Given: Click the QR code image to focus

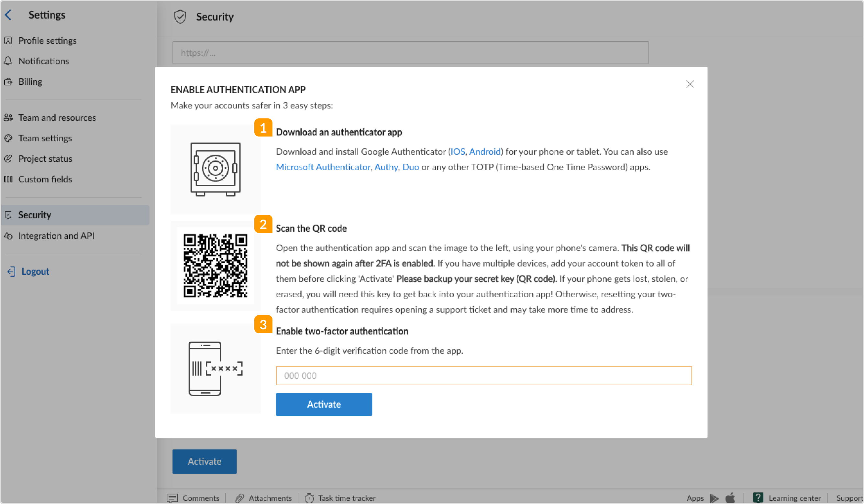Looking at the screenshot, I should (214, 267).
